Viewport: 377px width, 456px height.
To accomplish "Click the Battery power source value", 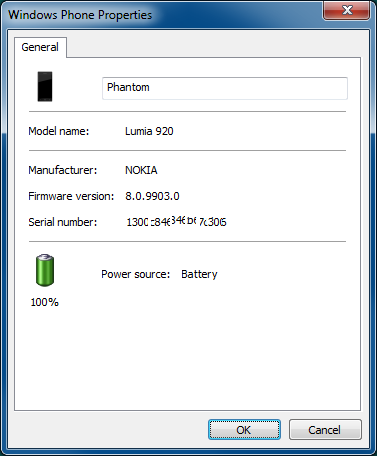I will [x=199, y=274].
